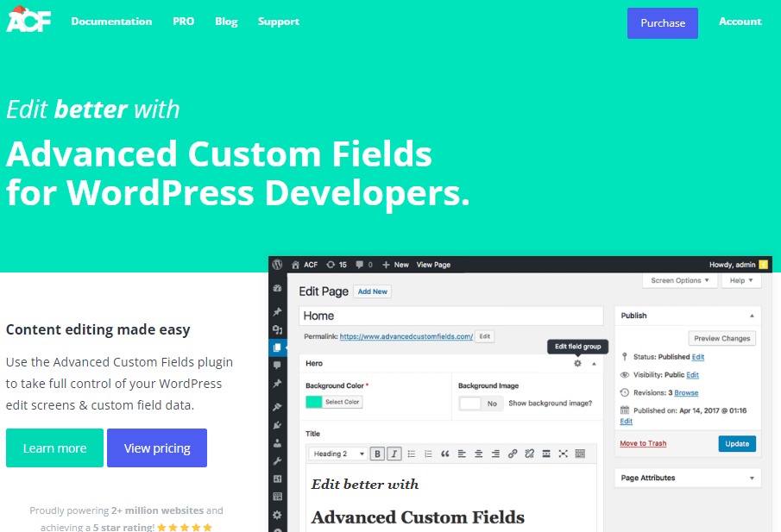Select the highlighted Pages icon in sidebar
781x532 pixels.
(277, 347)
